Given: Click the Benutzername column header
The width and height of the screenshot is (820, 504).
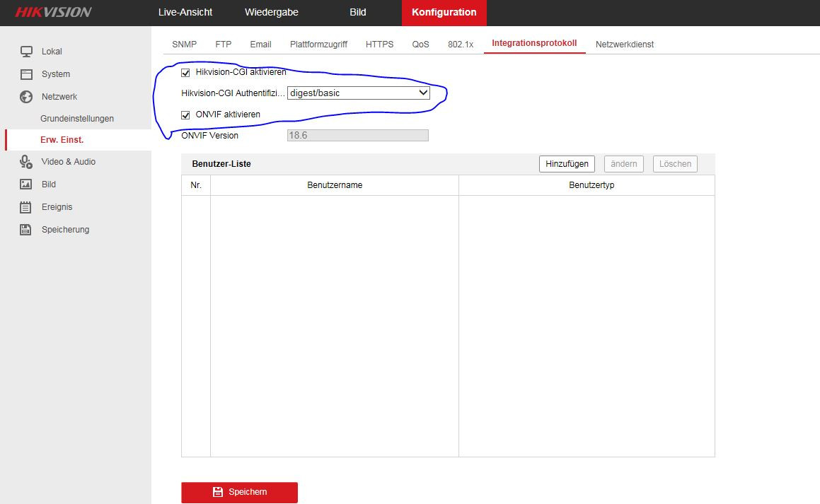Looking at the screenshot, I should click(335, 185).
